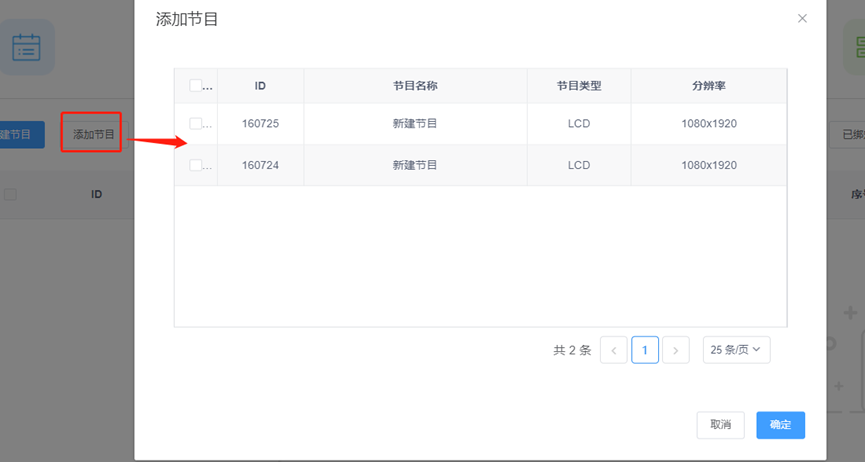Viewport: 865px width, 462px height.
Task: Click the 1080x1920 resolution cell in row 160724
Action: click(x=708, y=165)
